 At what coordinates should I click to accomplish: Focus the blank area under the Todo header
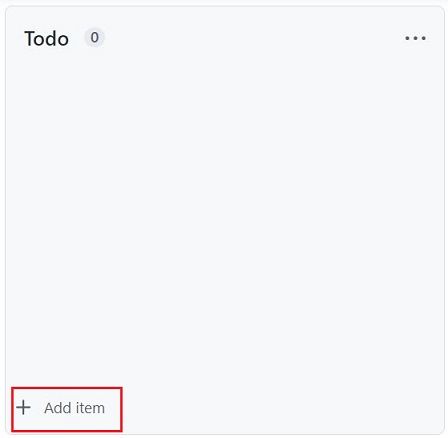click(224, 217)
